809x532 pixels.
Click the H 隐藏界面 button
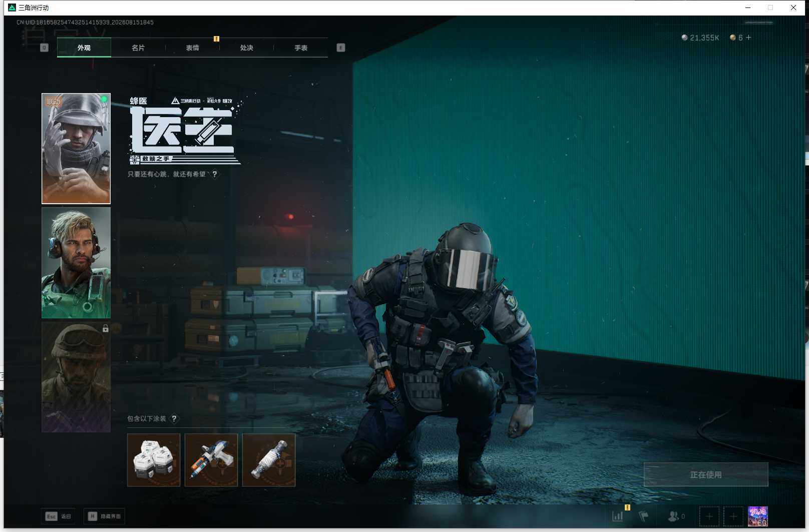point(104,516)
